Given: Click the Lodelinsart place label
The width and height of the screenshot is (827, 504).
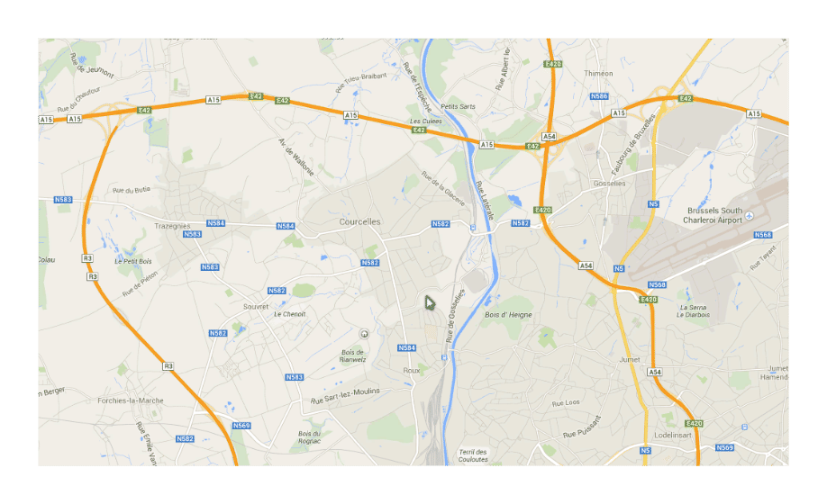Looking at the screenshot, I should pyautogui.click(x=672, y=435).
